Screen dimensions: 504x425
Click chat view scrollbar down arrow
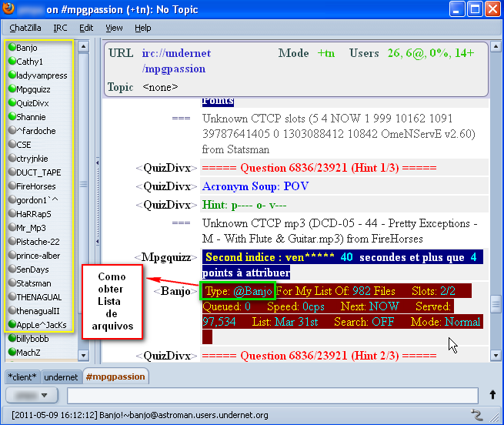point(496,356)
